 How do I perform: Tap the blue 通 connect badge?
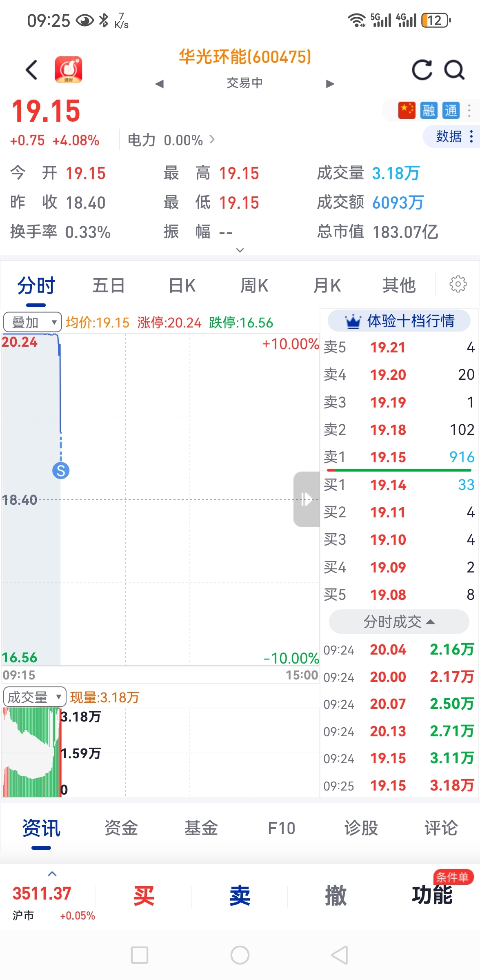(451, 110)
